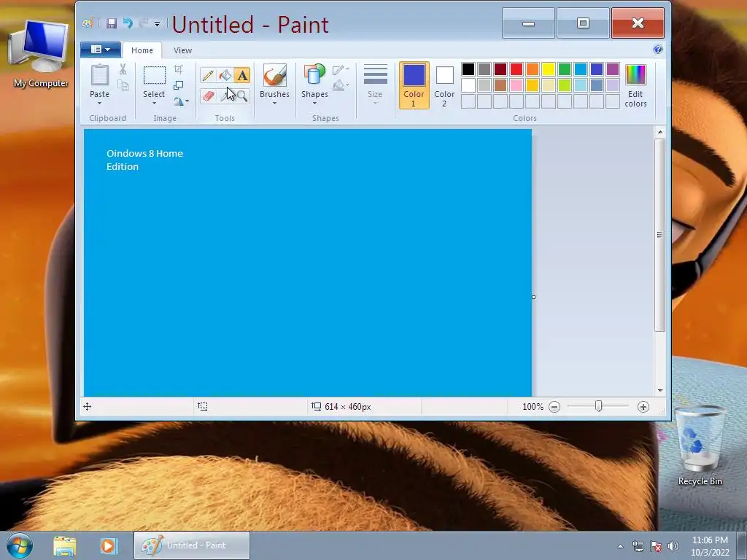Select the Color picker tool
Screen dimensions: 747x560
coord(225,96)
